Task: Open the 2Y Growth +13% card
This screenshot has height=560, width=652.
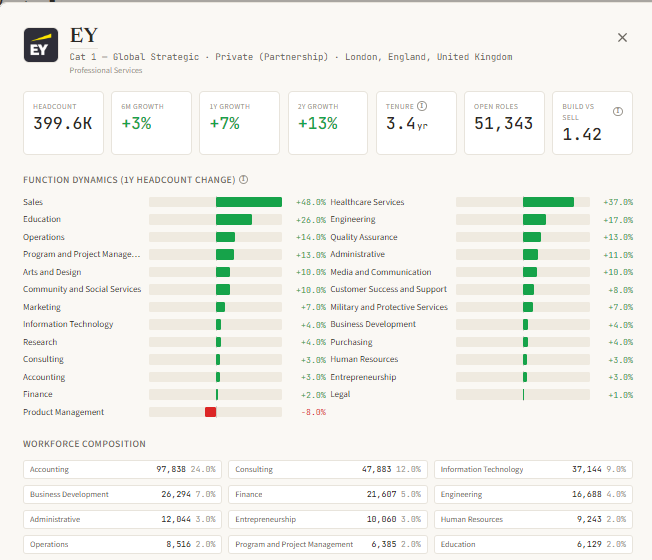Action: [x=328, y=123]
